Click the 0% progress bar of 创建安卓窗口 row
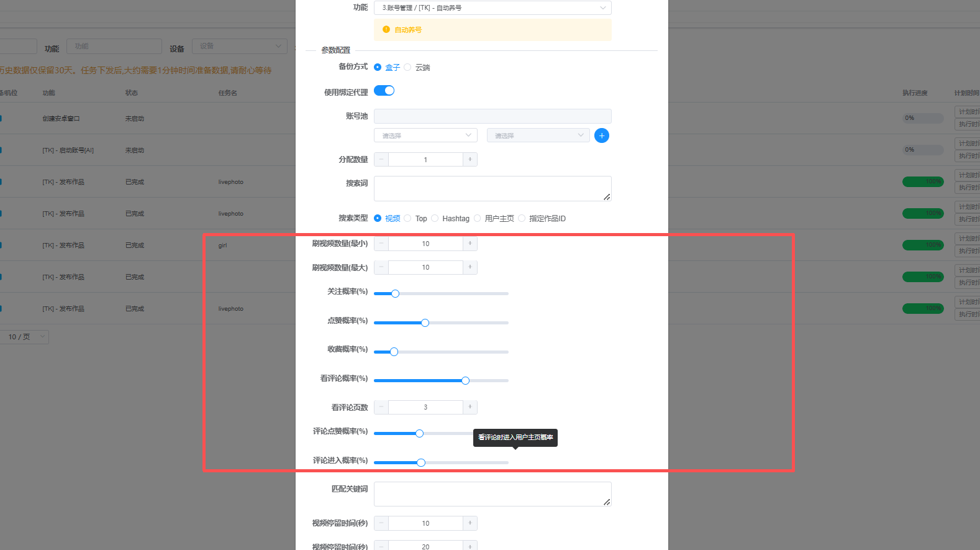 (x=923, y=118)
